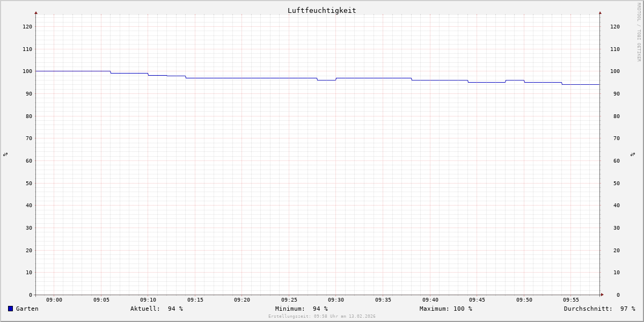This screenshot has width=644, height=322.
Task: Click the 0 label on right axis
Action: pyautogui.click(x=618, y=295)
